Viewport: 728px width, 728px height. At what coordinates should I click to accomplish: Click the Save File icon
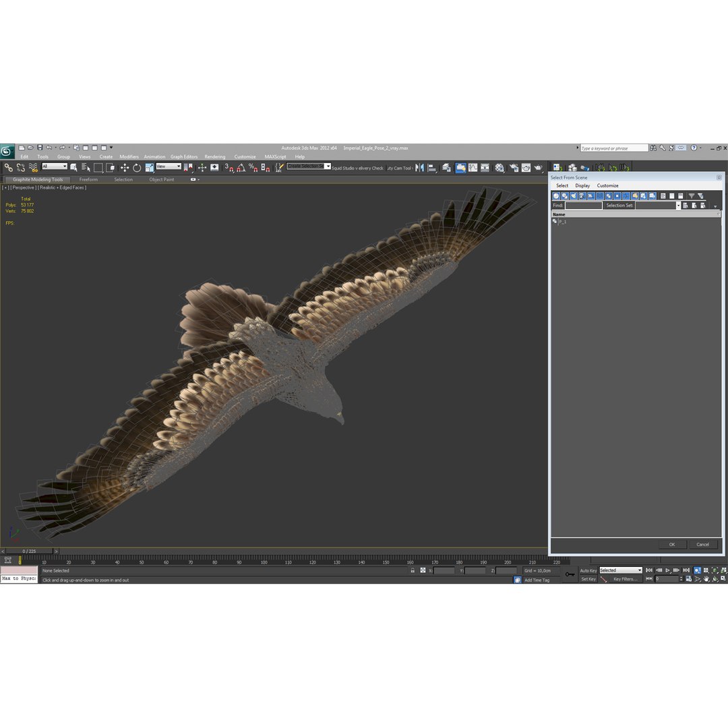40,148
